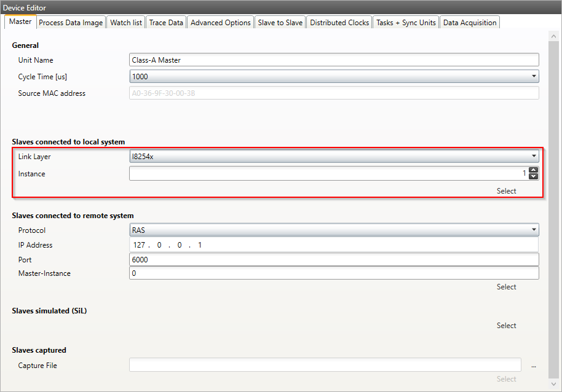This screenshot has width=562, height=392.
Task: Click Select under Slaves connected to remote system
Action: click(506, 287)
